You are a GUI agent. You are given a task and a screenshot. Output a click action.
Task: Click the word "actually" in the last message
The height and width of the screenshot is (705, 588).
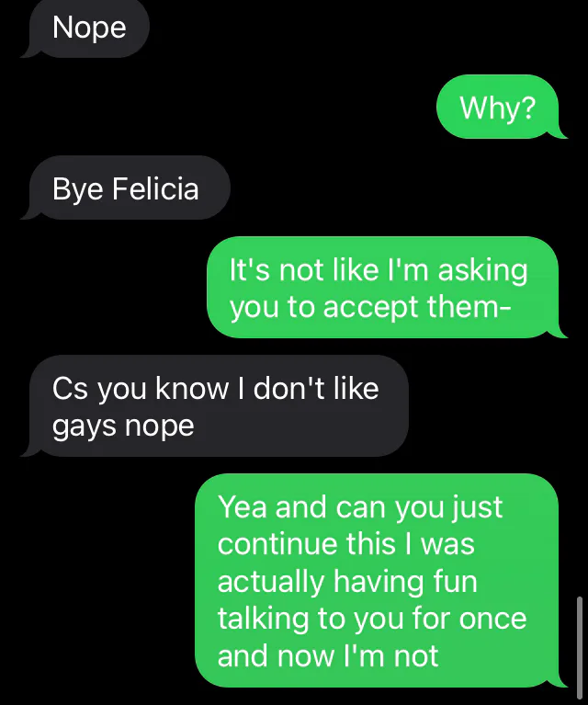271,581
